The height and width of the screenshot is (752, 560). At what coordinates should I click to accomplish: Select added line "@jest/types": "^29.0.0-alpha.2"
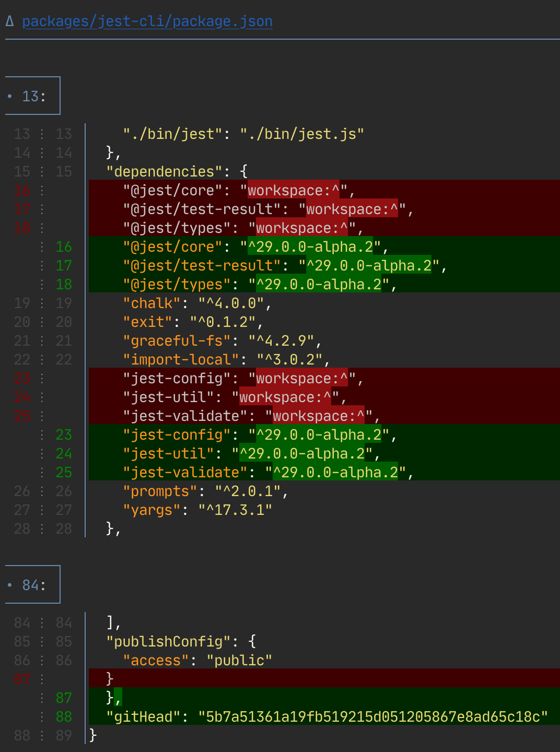[324, 284]
